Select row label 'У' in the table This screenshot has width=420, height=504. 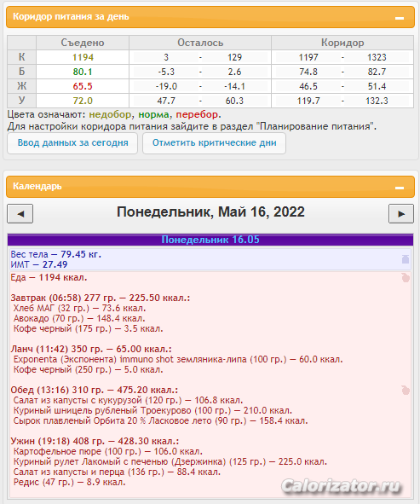(21, 101)
